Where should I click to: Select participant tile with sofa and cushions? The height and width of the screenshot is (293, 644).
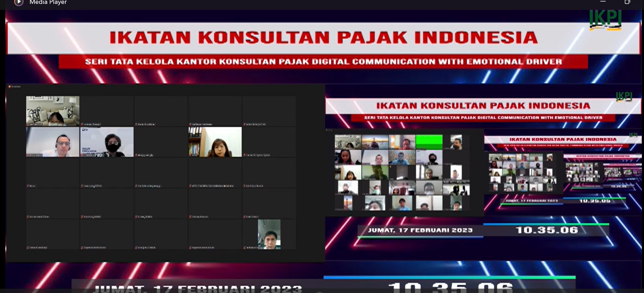(x=53, y=111)
